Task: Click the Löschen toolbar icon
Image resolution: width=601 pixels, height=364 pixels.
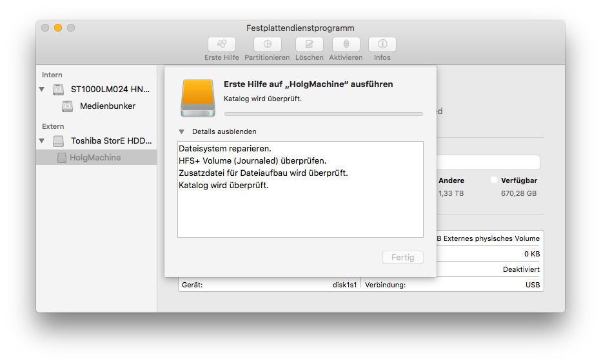Action: click(x=309, y=44)
